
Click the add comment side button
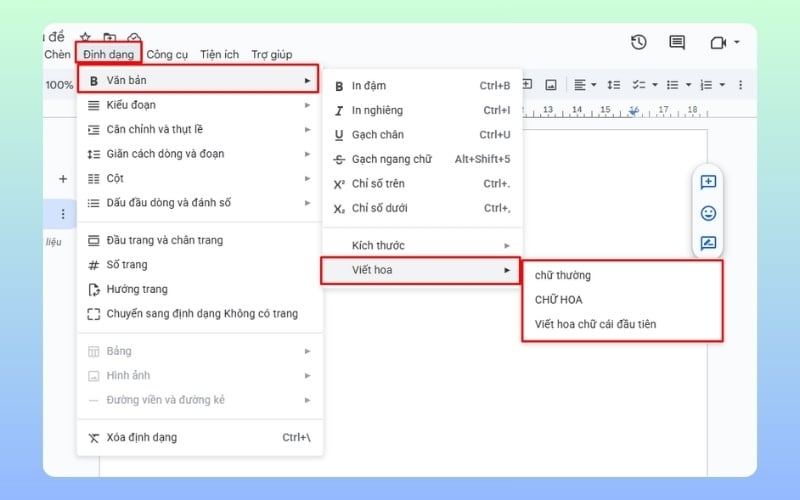click(x=708, y=182)
